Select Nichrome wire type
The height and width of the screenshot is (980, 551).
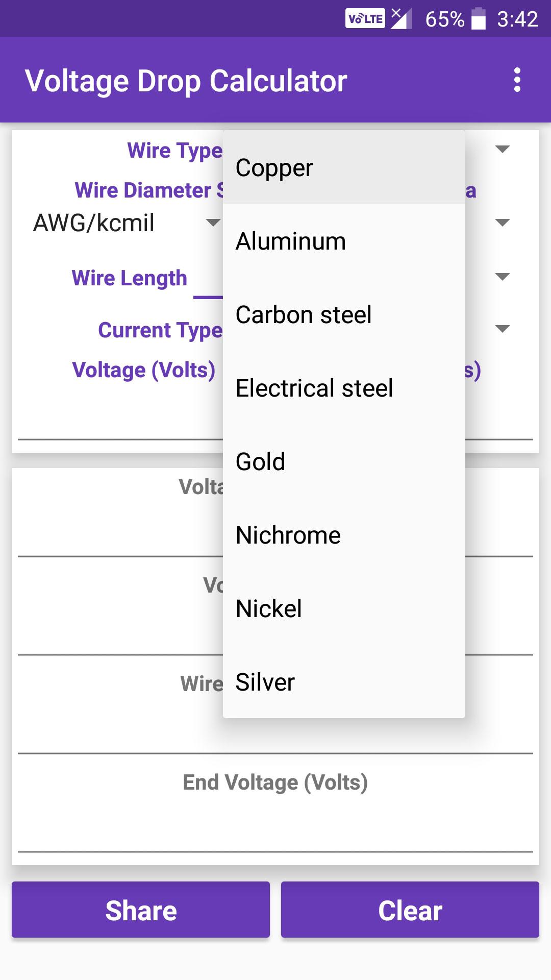click(x=344, y=535)
